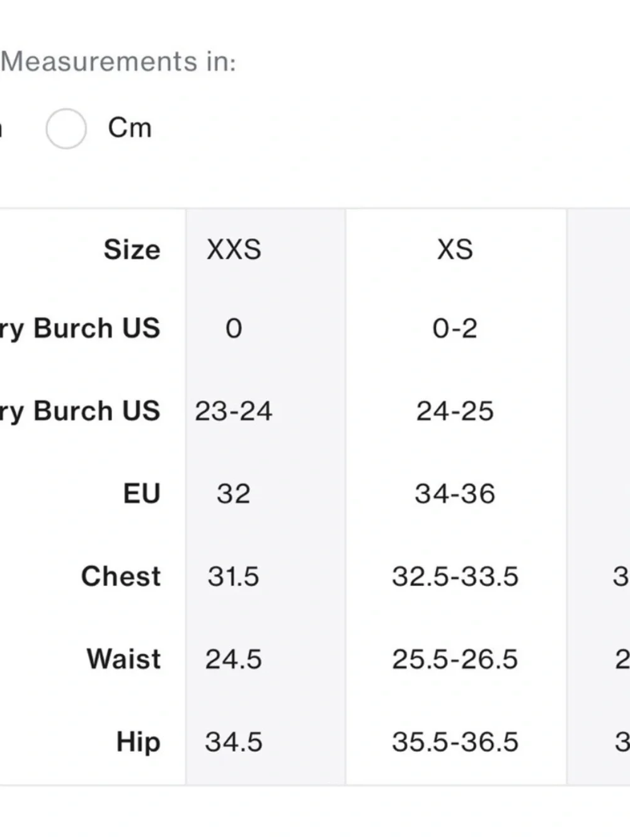Click the XXS hip value 34.5
Viewport: 630px width, 840px height.
coord(234,742)
